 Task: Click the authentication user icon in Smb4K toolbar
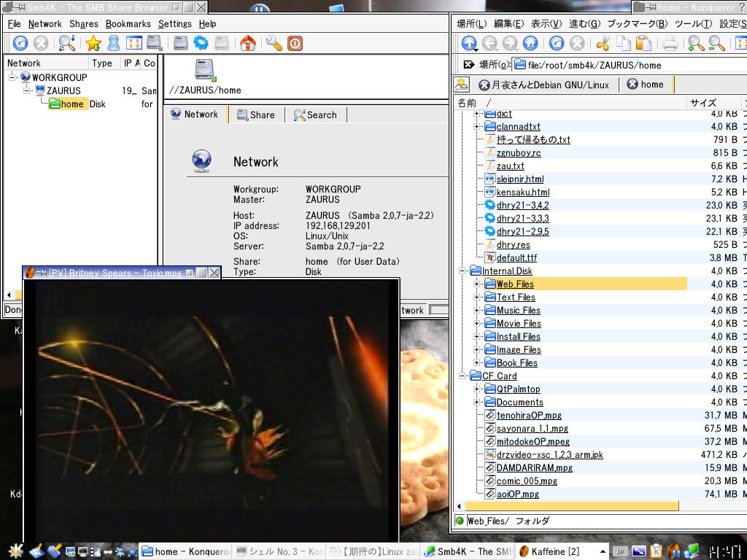click(114, 43)
